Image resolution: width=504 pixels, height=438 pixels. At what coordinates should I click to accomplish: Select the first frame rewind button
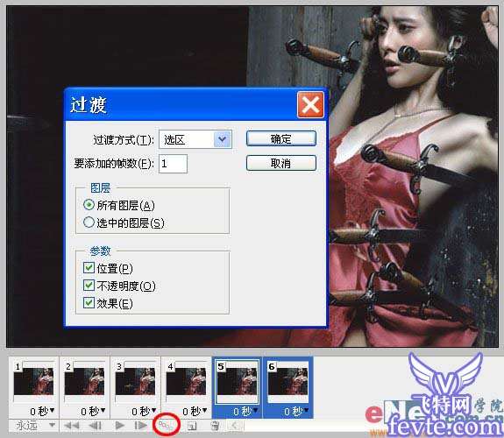71,426
